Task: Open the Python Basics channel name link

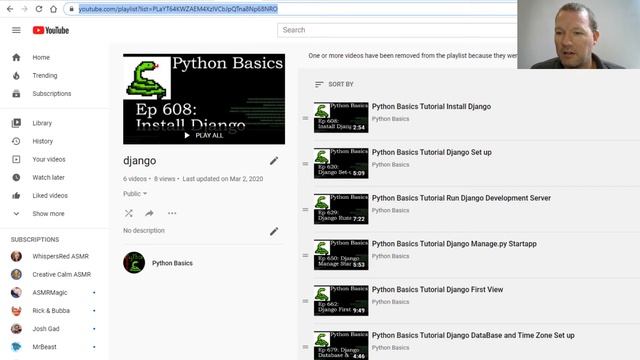Action: click(172, 263)
